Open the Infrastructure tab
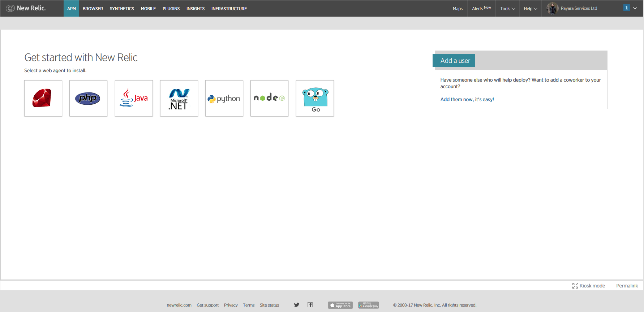Screen dimensions: 644x312 [229, 9]
